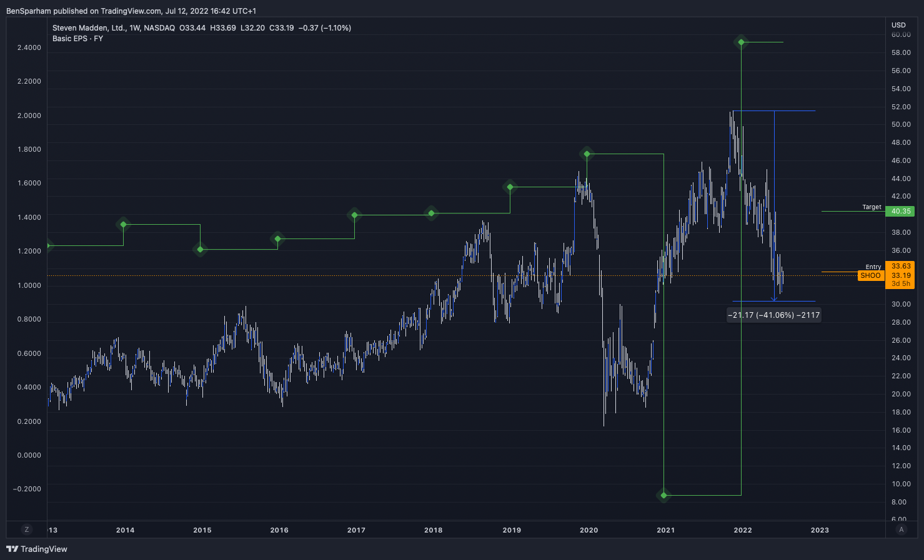
Task: Click the Target 40.35 price label
Action: click(x=900, y=211)
